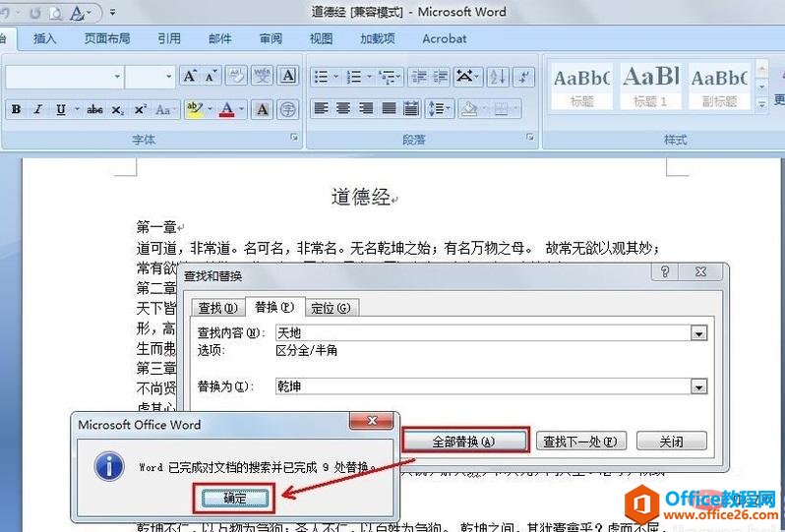The width and height of the screenshot is (785, 532).
Task: Switch to the Go To tab
Action: tap(331, 308)
